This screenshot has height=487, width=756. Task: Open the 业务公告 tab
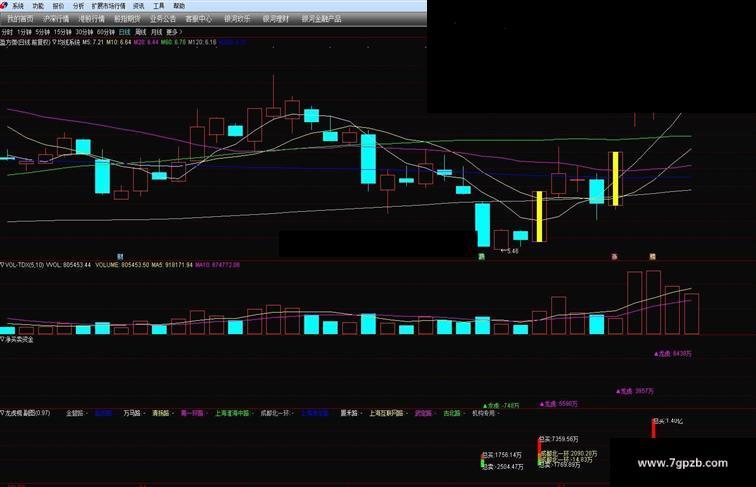point(163,19)
